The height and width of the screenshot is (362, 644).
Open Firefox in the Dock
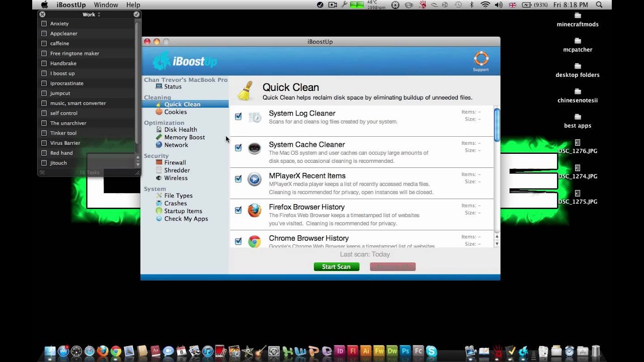(x=103, y=351)
